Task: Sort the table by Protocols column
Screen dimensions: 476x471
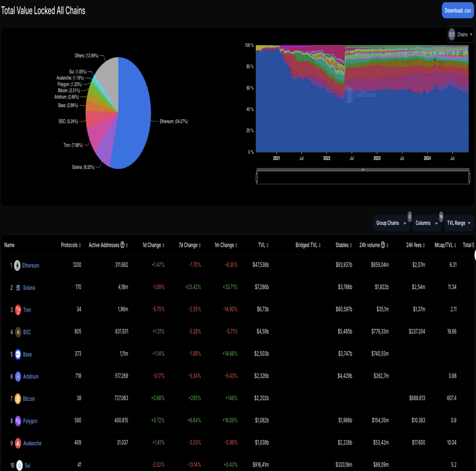Action: tap(71, 245)
